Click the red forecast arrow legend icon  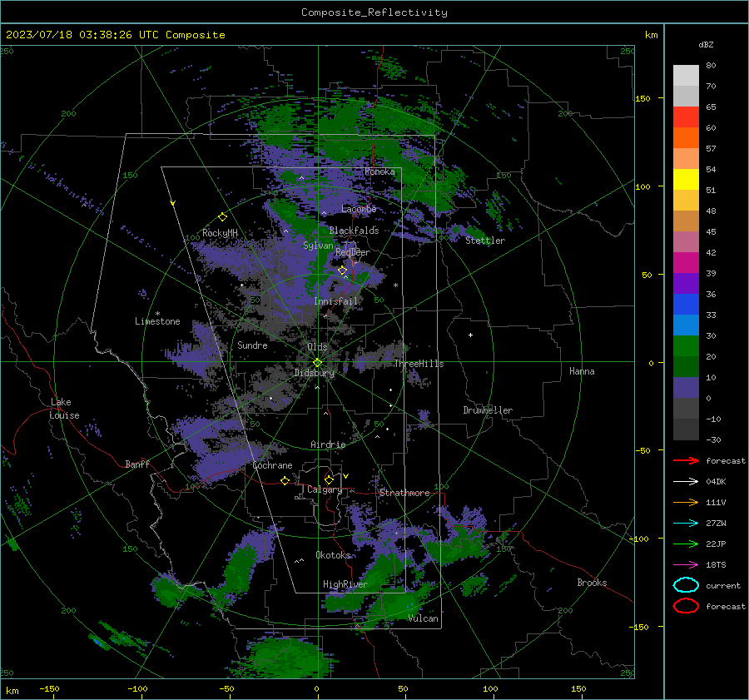[x=686, y=460]
